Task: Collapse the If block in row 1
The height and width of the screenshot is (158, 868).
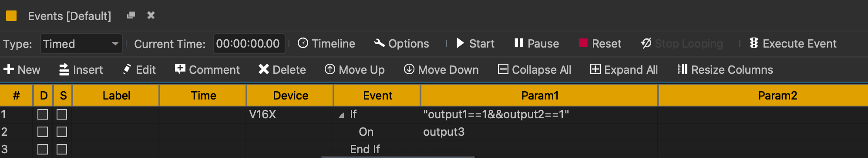Action: [341, 115]
